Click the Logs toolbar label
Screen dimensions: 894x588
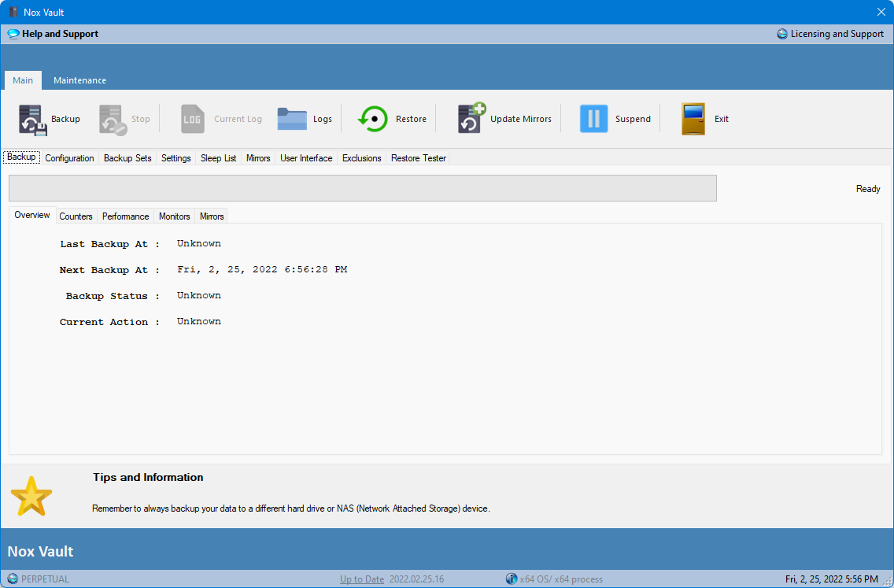[323, 119]
